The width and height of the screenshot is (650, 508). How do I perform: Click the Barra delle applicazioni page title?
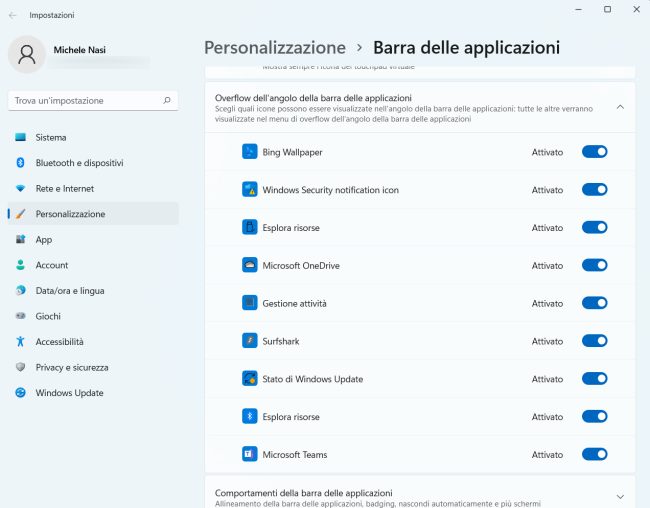(x=466, y=48)
